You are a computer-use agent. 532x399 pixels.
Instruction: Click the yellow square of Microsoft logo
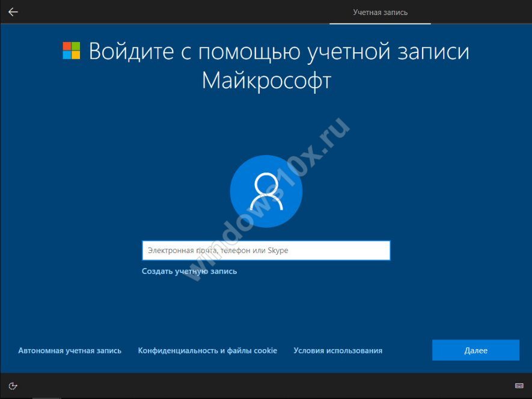[76, 55]
